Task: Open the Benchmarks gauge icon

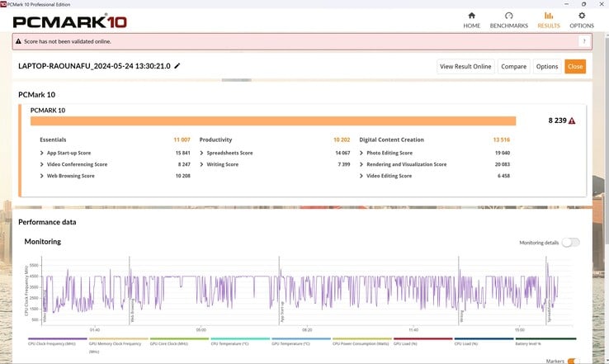Action: click(x=509, y=16)
